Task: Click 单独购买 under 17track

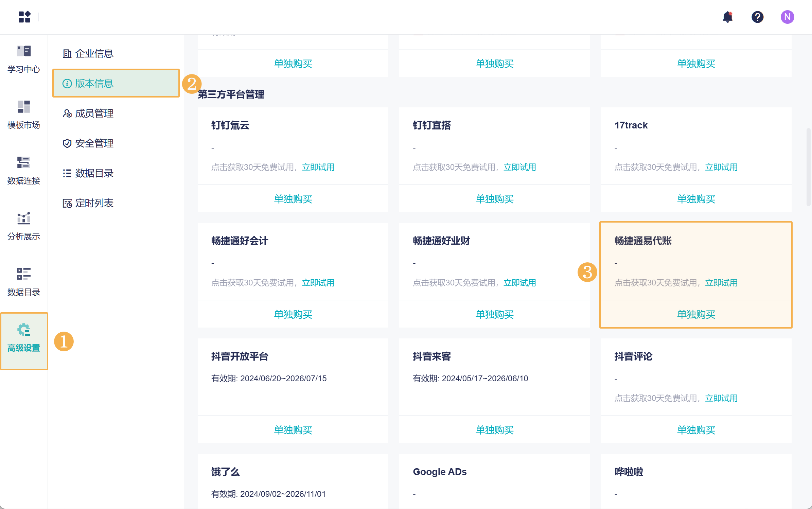Action: pos(696,199)
